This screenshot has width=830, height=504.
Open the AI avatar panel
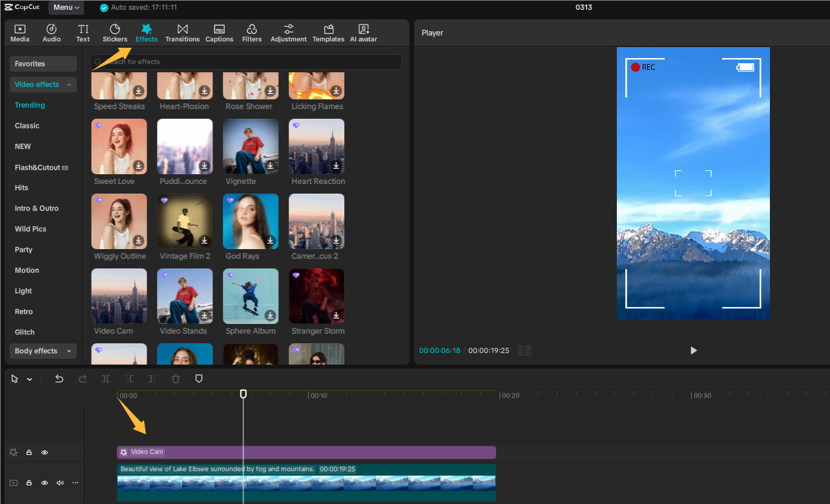tap(363, 33)
